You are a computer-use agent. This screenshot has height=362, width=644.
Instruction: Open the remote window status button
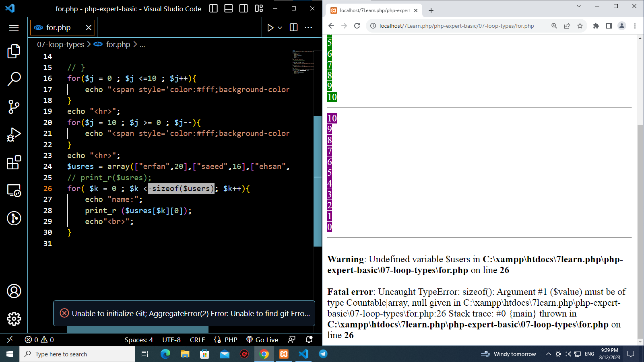[x=10, y=339]
